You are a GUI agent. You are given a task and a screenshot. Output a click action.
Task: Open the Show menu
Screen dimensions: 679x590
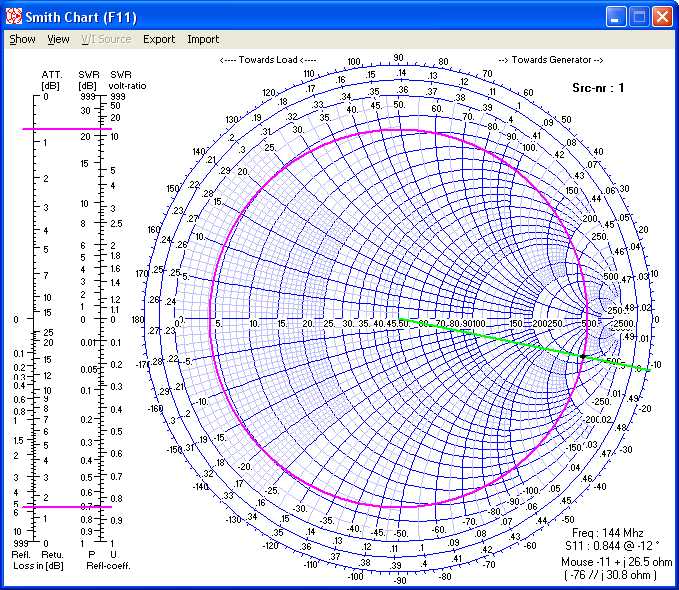point(22,40)
